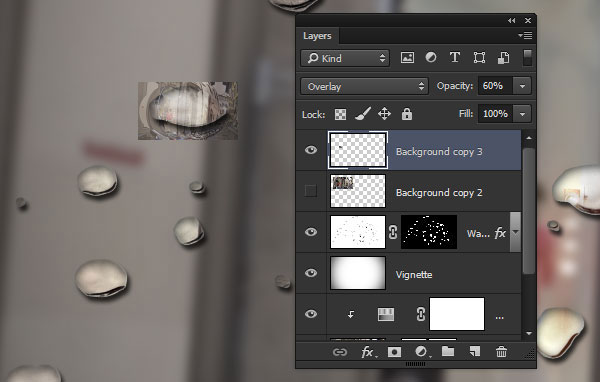600x382 pixels.
Task: Click the panel bottom resize gripper bar
Action: pyautogui.click(x=416, y=364)
